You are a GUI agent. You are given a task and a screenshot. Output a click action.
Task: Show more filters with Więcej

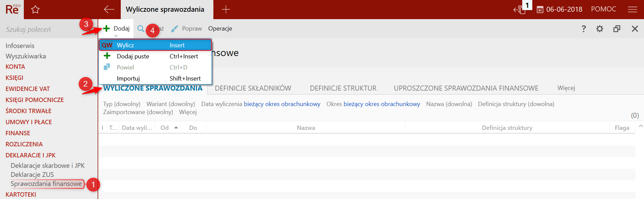[188, 112]
